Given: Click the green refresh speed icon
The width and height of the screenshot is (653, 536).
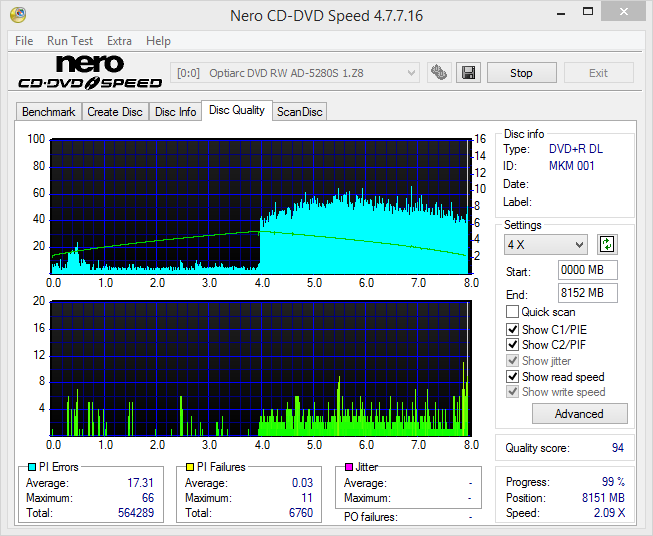Looking at the screenshot, I should (x=606, y=245).
